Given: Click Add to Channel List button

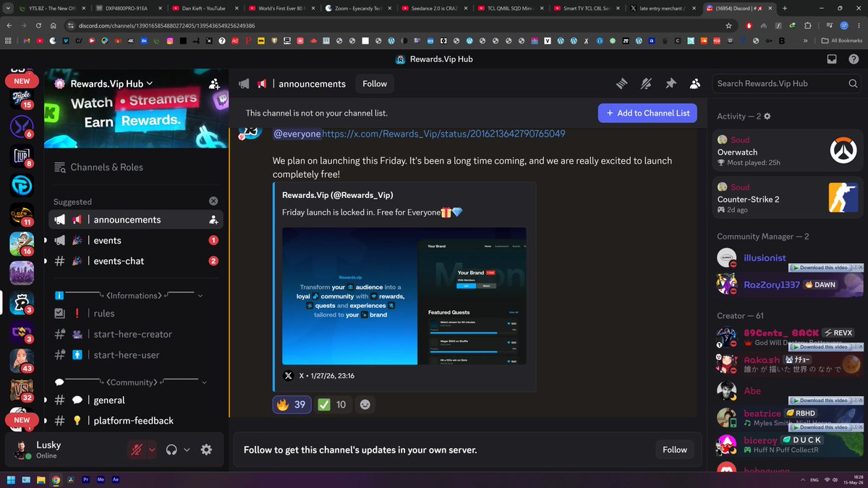Looking at the screenshot, I should click(x=647, y=113).
